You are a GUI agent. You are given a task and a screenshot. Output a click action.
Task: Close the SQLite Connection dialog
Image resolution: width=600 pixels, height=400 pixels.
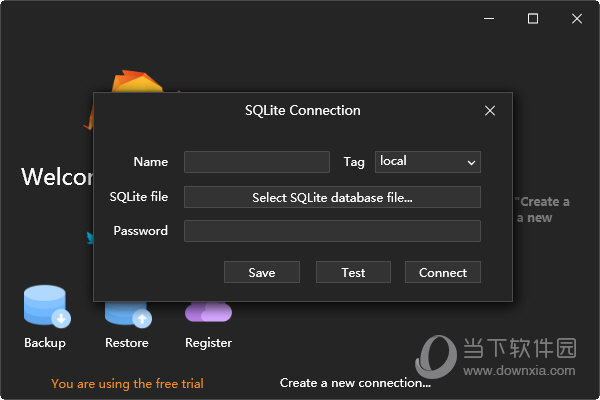coord(490,111)
